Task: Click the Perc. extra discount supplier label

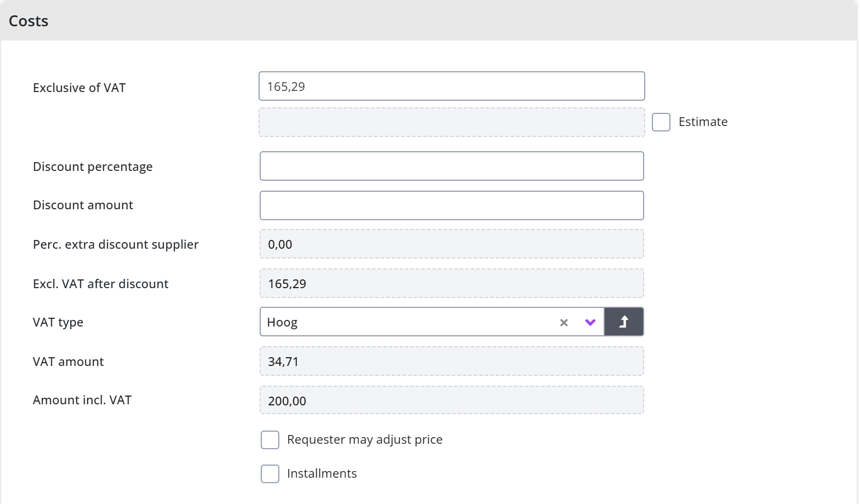Action: click(116, 244)
